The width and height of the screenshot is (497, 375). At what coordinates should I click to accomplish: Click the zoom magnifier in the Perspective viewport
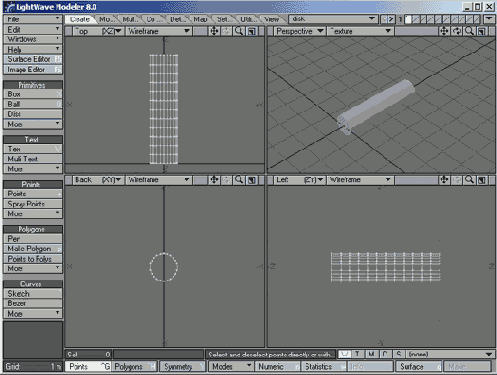tap(469, 31)
